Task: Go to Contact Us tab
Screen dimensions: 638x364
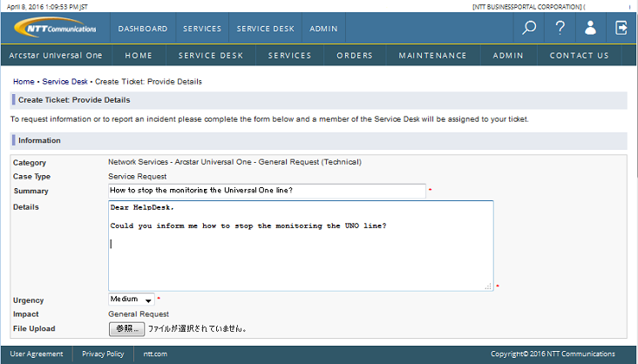Action: [x=579, y=56]
